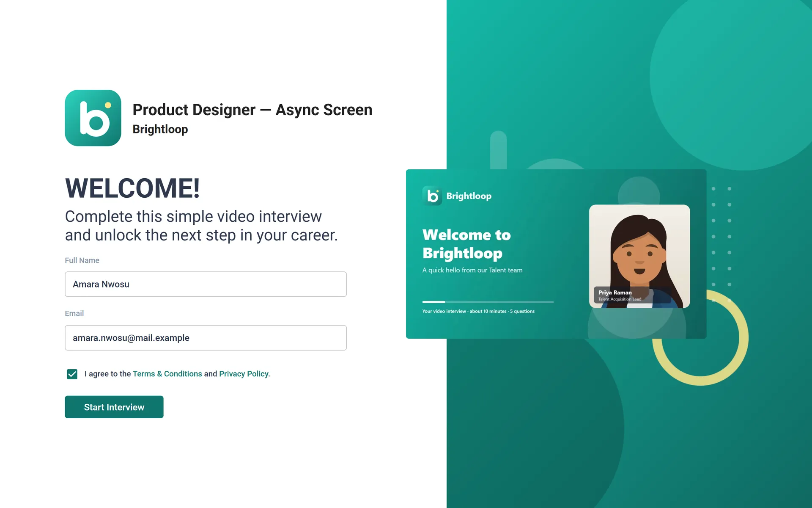Click the 'about 10 minutes · 5 questions' caption
812x508 pixels.
(x=502, y=311)
